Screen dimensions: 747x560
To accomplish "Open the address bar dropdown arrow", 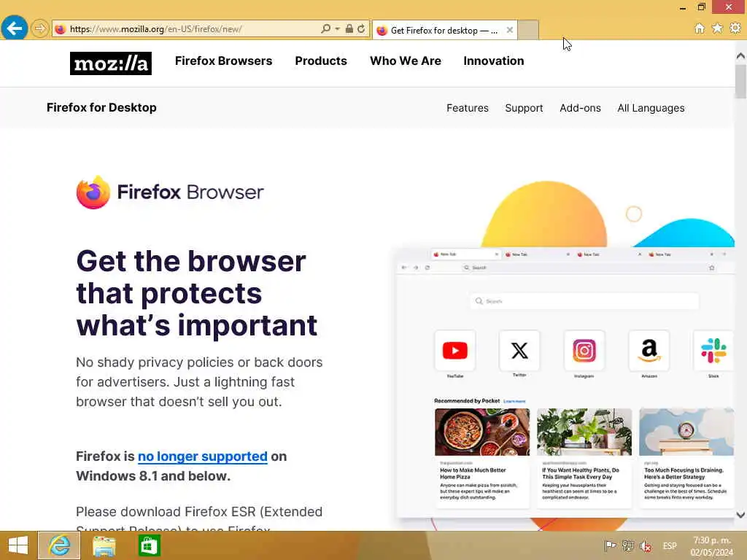I will tap(337, 28).
